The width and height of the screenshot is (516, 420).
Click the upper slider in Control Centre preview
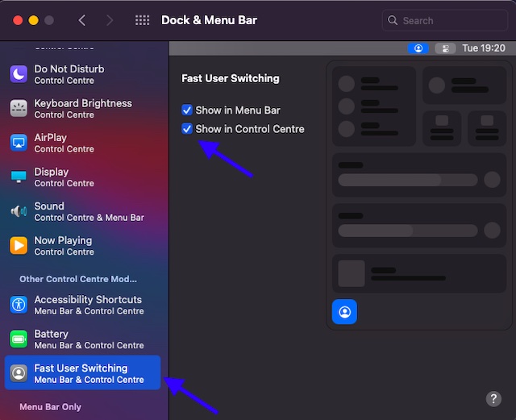click(x=408, y=180)
